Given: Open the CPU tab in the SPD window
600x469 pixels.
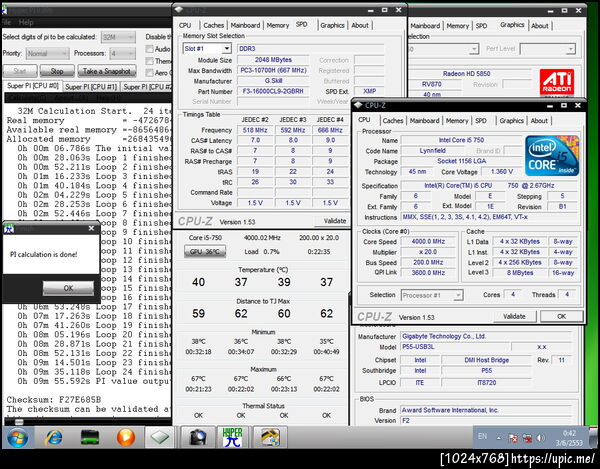Looking at the screenshot, I should 185,25.
